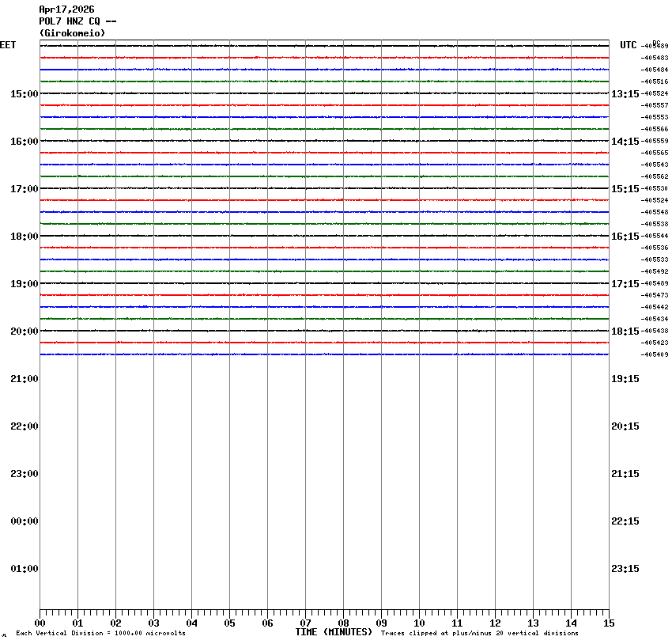
Task: Click the 13:15 UTC time label
Action: tap(625, 94)
